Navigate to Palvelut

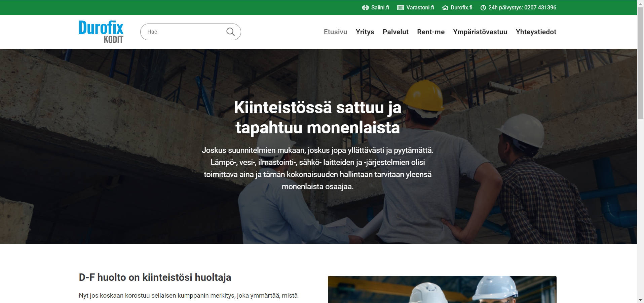395,32
